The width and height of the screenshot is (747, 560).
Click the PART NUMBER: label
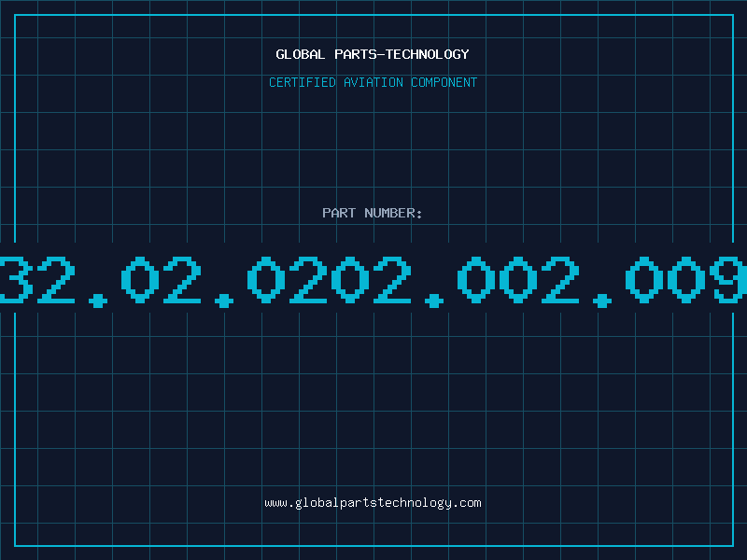(372, 213)
